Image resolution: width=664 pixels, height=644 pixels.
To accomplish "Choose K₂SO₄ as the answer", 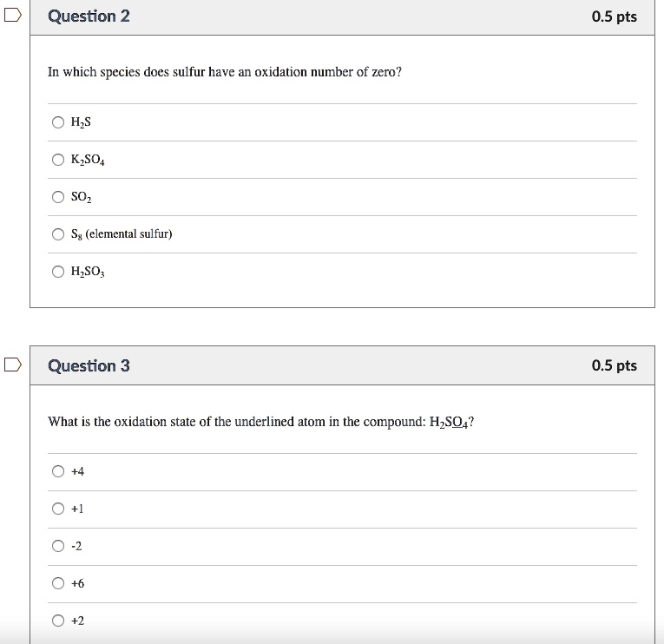I will (58, 160).
